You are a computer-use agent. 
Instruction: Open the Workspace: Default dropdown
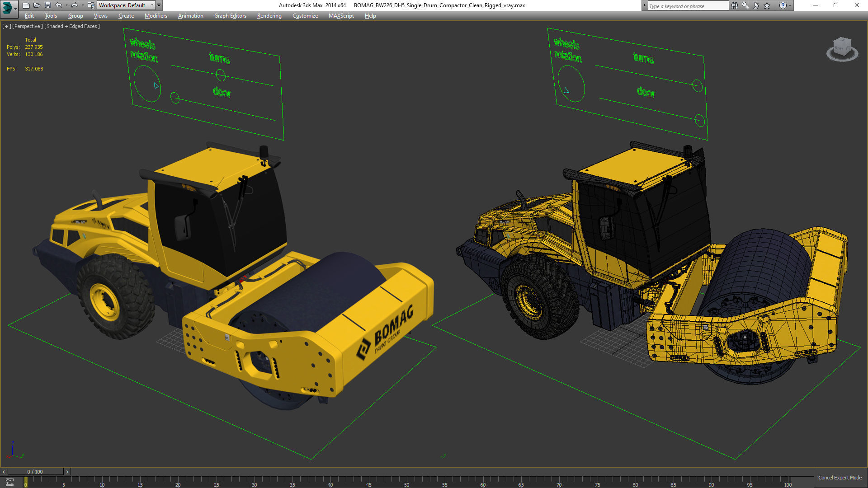coord(126,5)
